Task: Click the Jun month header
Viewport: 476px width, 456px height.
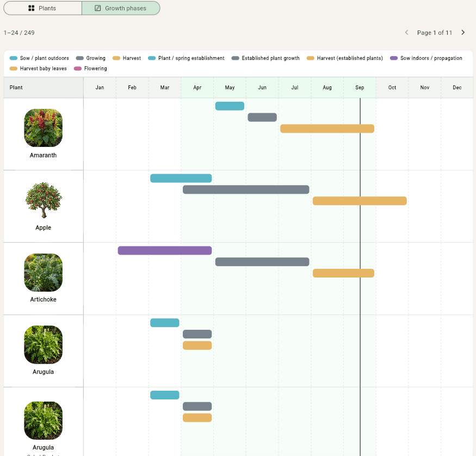Action: point(262,88)
